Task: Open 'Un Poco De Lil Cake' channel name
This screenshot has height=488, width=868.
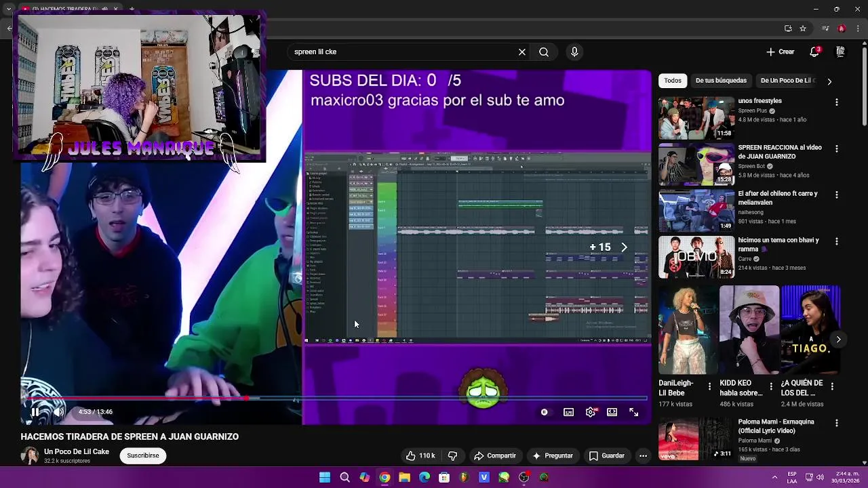Action: tap(77, 451)
